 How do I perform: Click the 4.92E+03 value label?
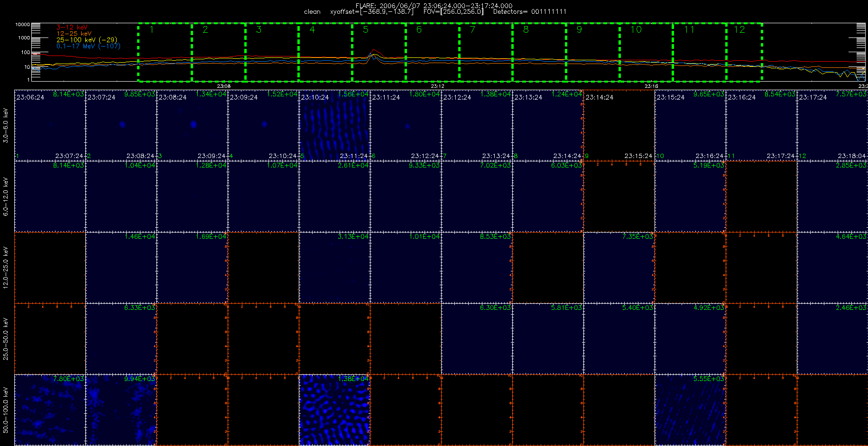[x=709, y=307]
